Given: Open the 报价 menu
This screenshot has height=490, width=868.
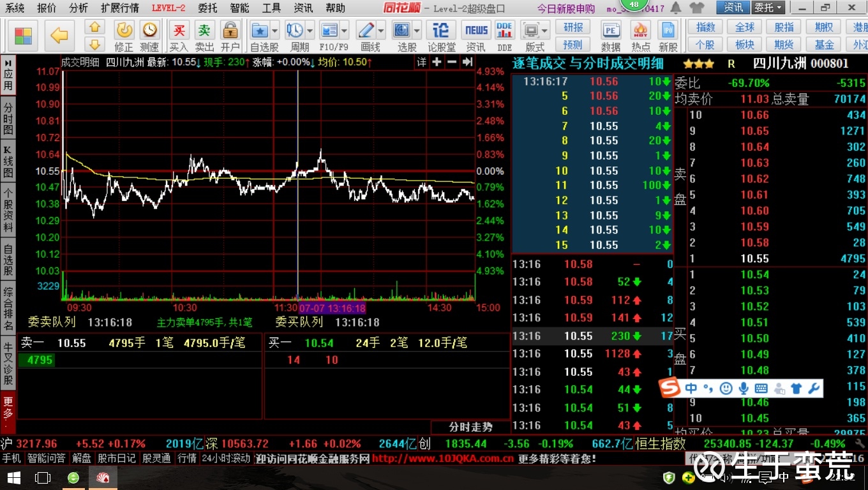Looking at the screenshot, I should coord(47,8).
